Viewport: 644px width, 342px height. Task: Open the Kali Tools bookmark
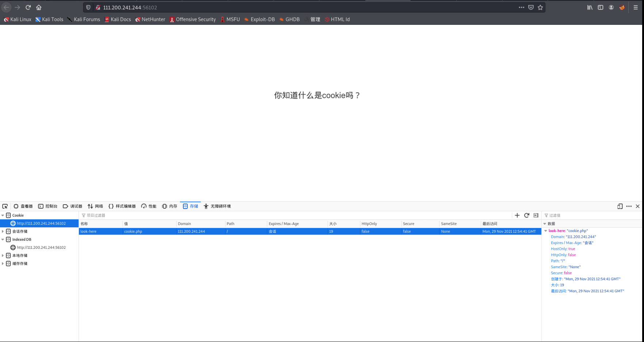pyautogui.click(x=49, y=19)
